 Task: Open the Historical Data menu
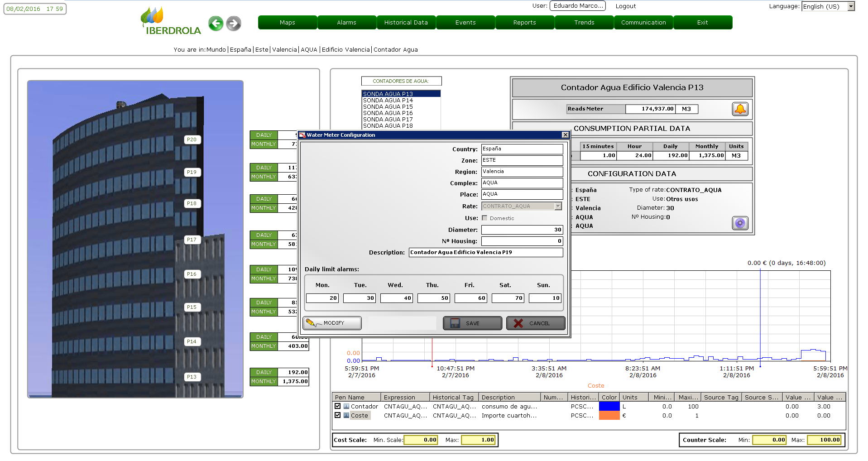tap(406, 23)
